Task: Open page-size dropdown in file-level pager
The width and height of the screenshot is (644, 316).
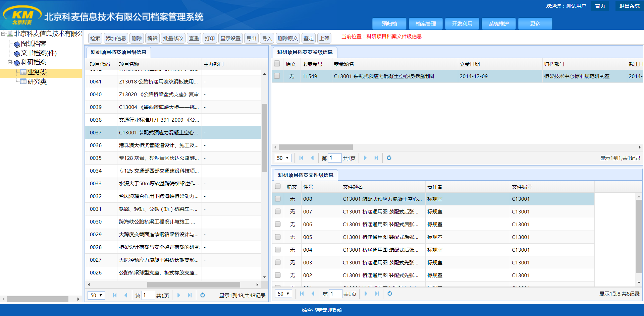Action: 283,294
